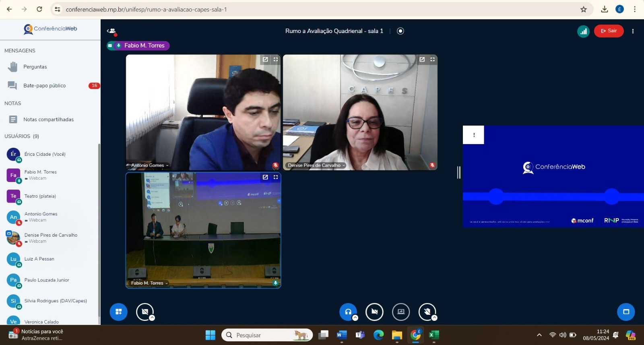Viewport: 644px width, 345px height.
Task: Open File Explorer from taskbar
Action: [x=397, y=335]
